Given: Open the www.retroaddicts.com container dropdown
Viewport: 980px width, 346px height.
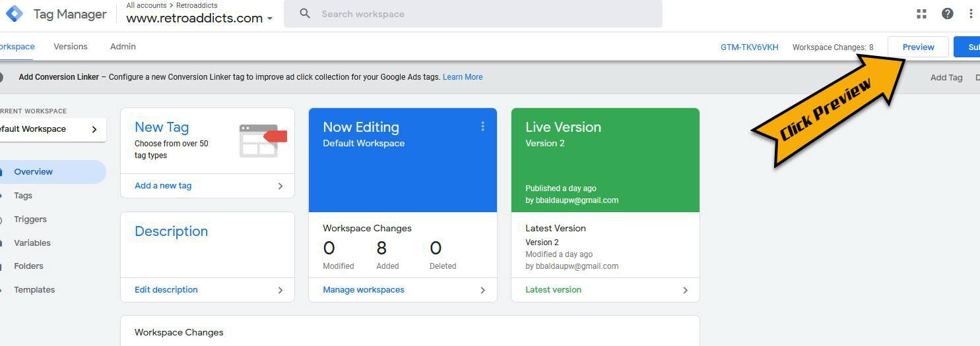Looking at the screenshot, I should click(199, 18).
